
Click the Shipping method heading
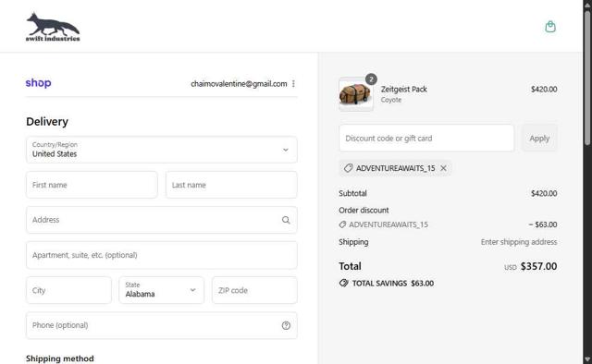[59, 358]
